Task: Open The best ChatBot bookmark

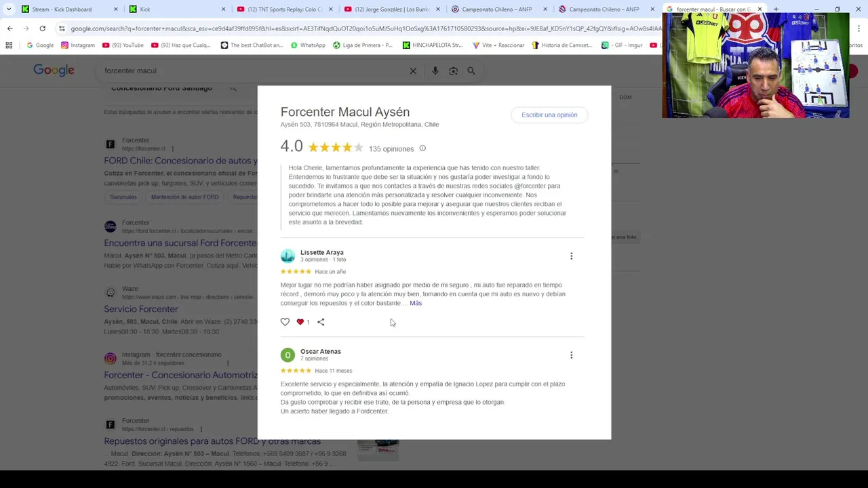Action: 252,45
